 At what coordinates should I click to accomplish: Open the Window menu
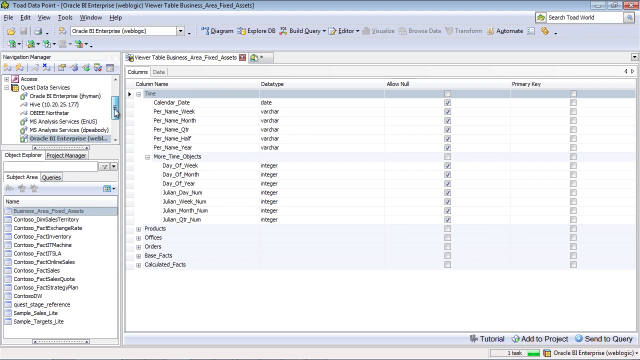[x=91, y=18]
